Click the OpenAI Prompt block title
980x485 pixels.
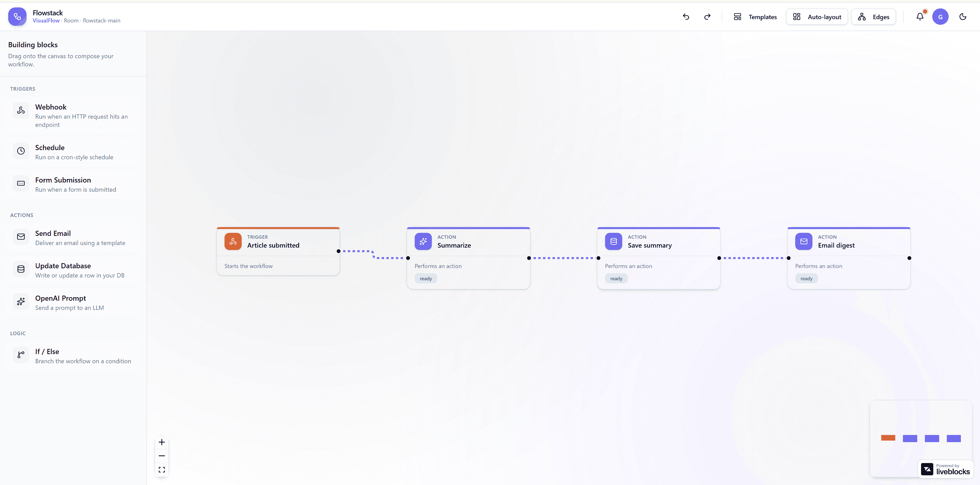tap(60, 298)
